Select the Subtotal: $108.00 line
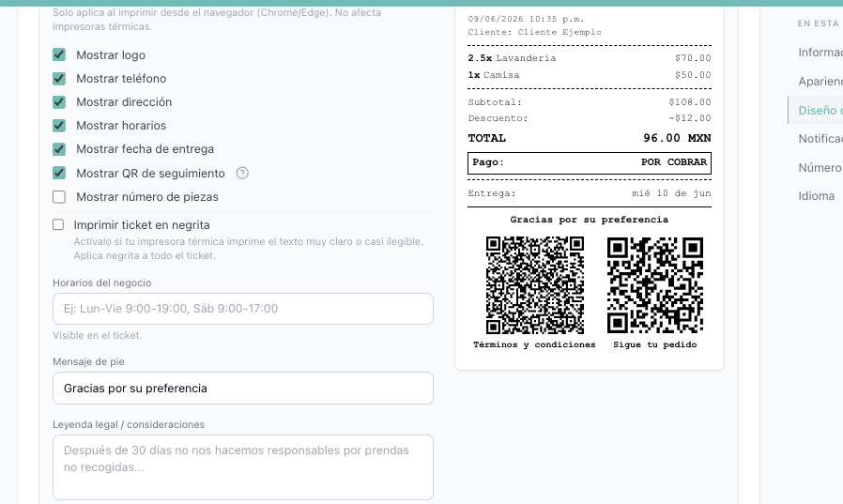 (x=590, y=102)
